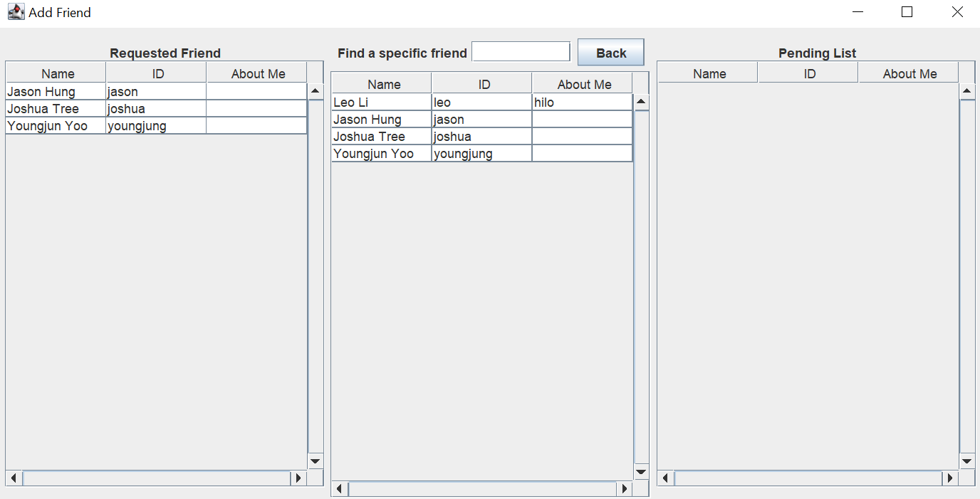Click Requested Friend vertical scrollbar track
Image resolution: width=980 pixels, height=499 pixels.
pos(316,276)
